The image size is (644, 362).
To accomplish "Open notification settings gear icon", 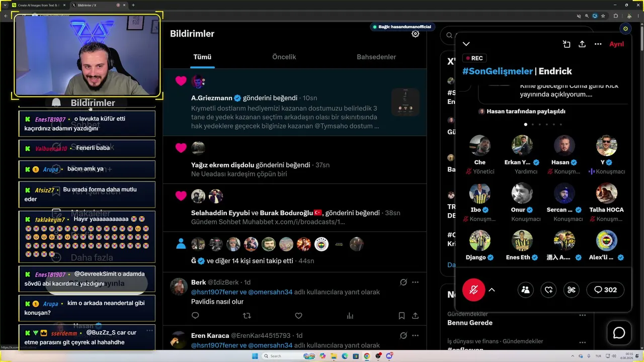I will click(415, 34).
